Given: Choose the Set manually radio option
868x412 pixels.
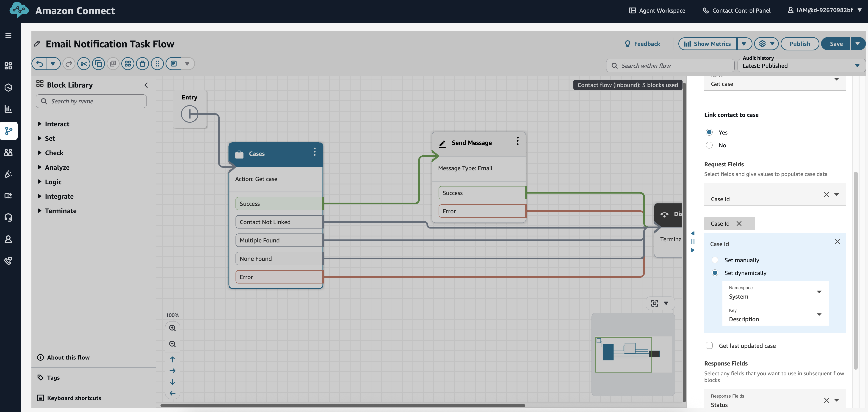Looking at the screenshot, I should coord(715,260).
